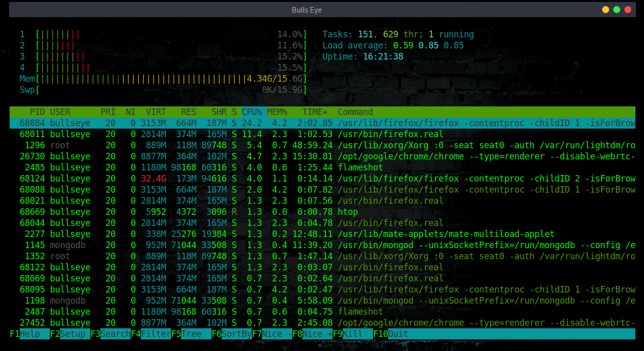Select process row PID 68095
Screen dimensions: 644x351
click(x=323, y=289)
